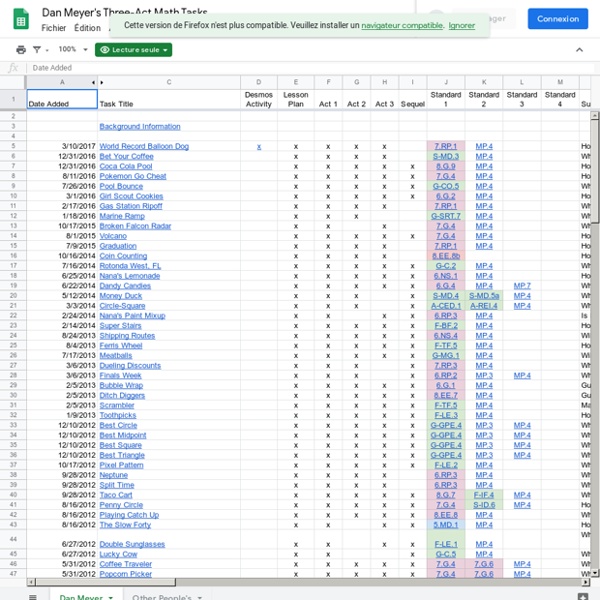The height and width of the screenshot is (600, 600).
Task: Click the fx formula icon
Action: (13, 68)
